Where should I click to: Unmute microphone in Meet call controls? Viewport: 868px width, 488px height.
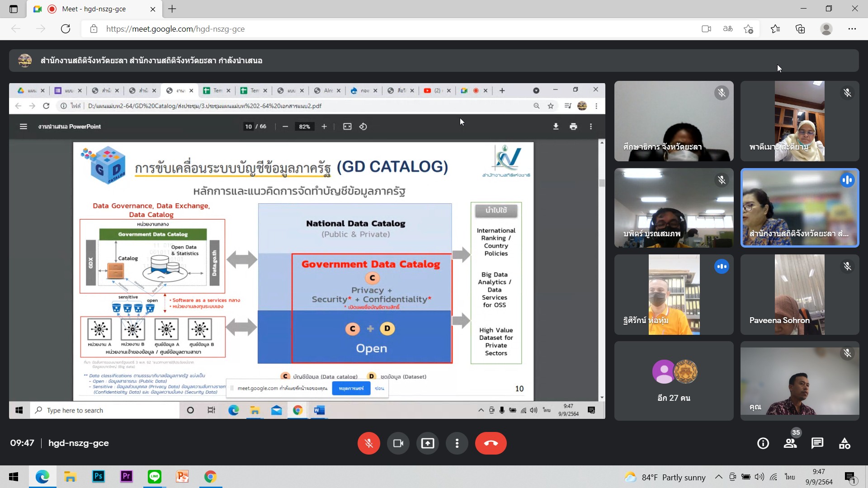[x=368, y=443]
